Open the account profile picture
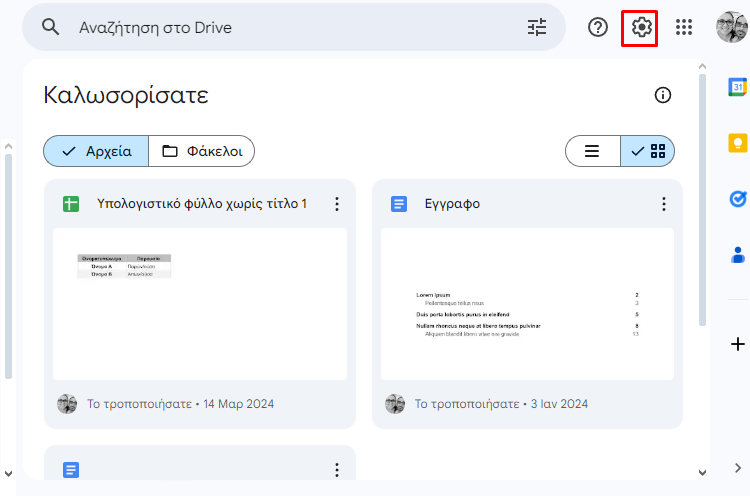This screenshot has width=750, height=500. (732, 27)
